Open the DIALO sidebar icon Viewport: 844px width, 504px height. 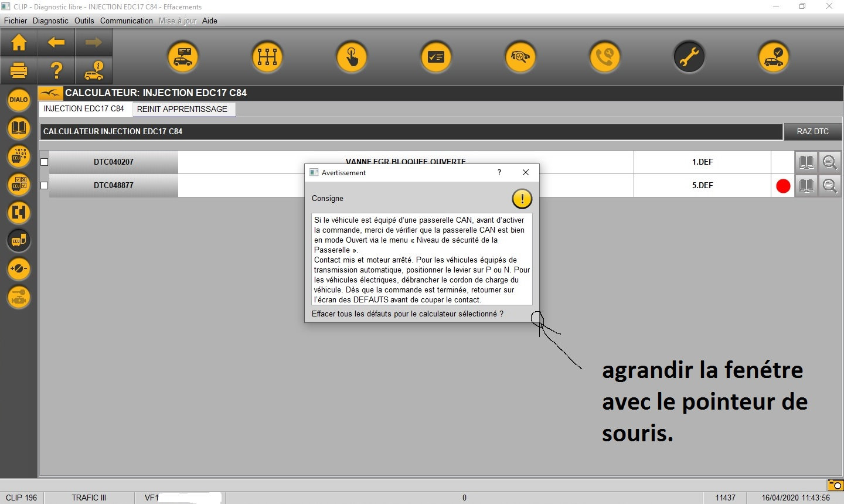(x=19, y=100)
